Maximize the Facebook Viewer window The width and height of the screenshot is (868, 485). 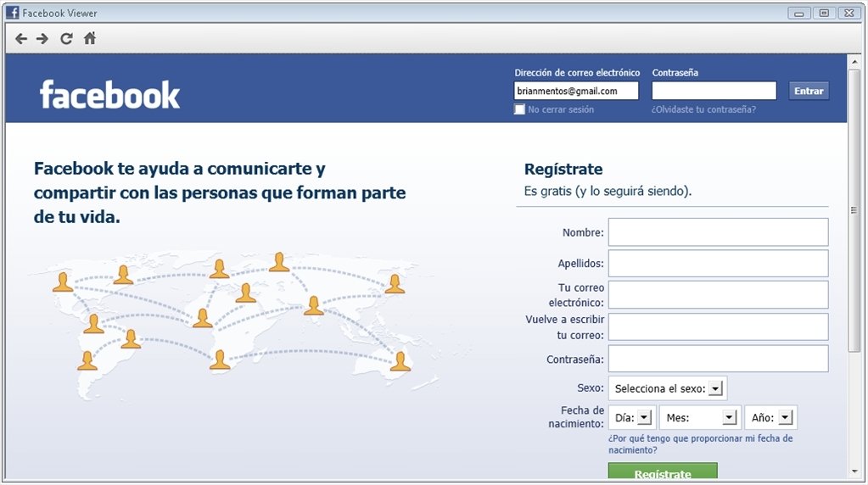[x=824, y=14]
